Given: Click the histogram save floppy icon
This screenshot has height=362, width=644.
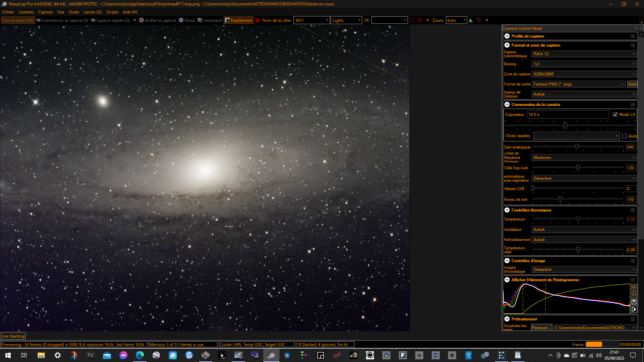Looking at the screenshot, I should click(x=634, y=302).
